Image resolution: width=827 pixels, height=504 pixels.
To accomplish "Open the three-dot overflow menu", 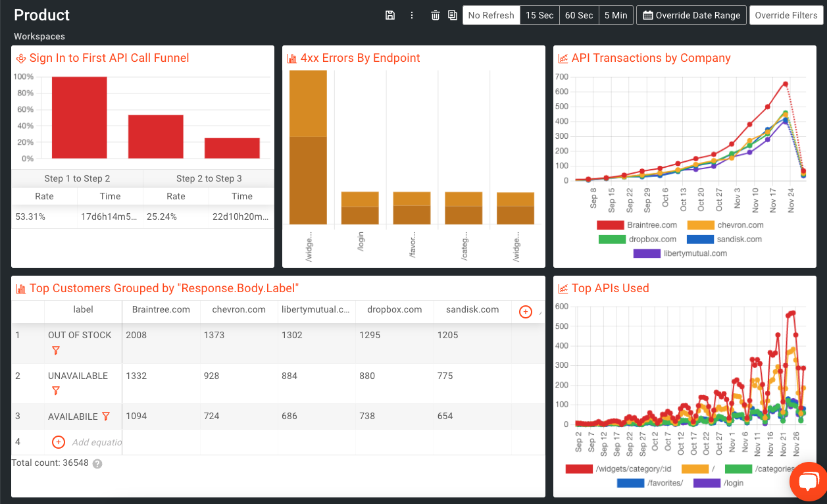I will [x=412, y=14].
